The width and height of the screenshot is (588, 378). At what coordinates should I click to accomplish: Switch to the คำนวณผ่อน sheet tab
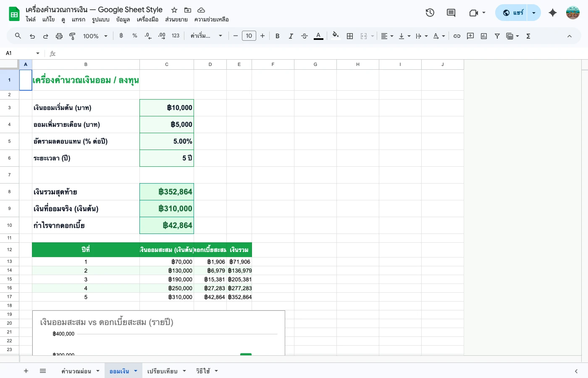(x=77, y=371)
